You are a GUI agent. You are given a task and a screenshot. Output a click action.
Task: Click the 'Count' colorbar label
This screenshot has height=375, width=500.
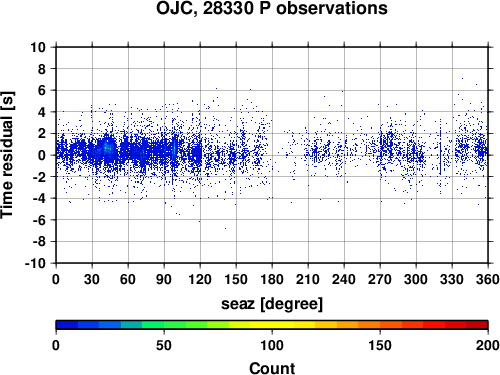(272, 368)
